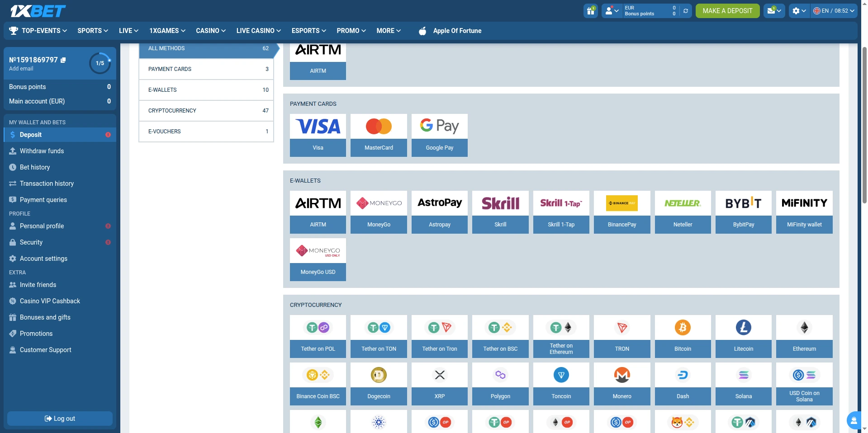Select Skrill e-wallet
This screenshot has height=433, width=868.
coord(500,212)
